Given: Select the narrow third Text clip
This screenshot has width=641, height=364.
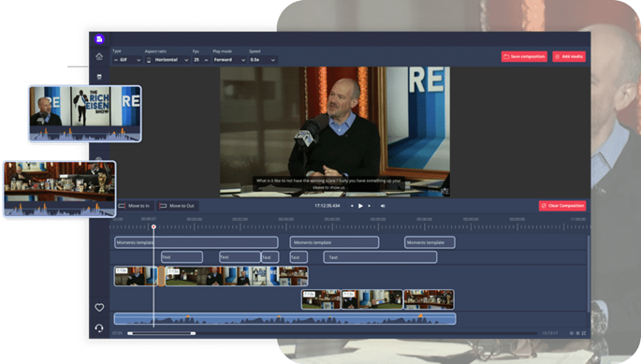Looking at the screenshot, I should coord(270,257).
